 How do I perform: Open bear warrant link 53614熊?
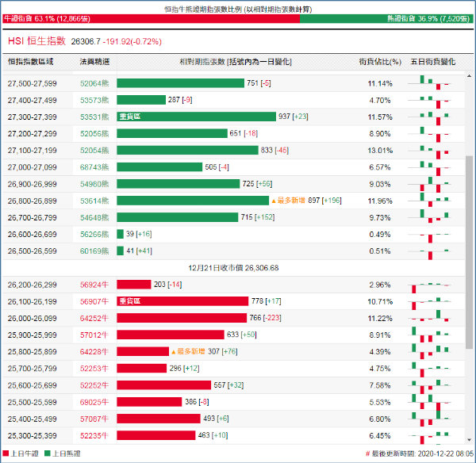tap(94, 201)
